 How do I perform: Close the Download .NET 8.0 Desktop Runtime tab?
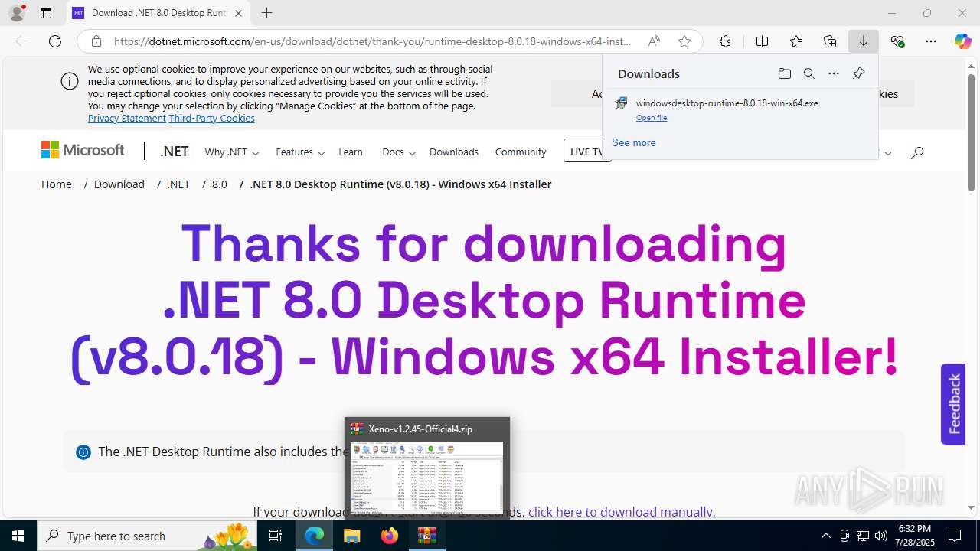239,13
